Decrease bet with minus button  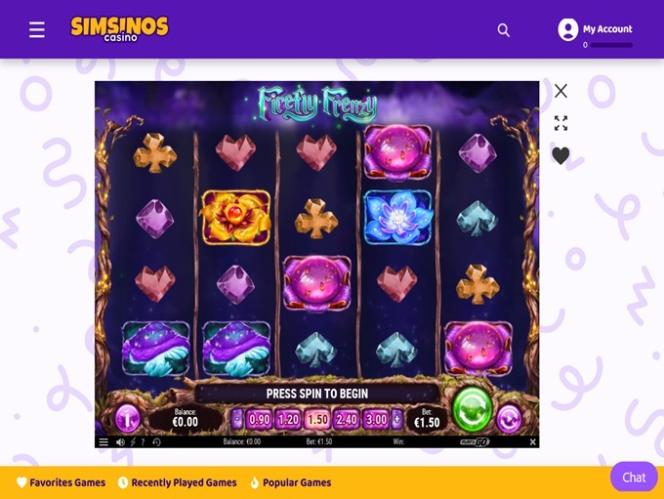point(237,419)
